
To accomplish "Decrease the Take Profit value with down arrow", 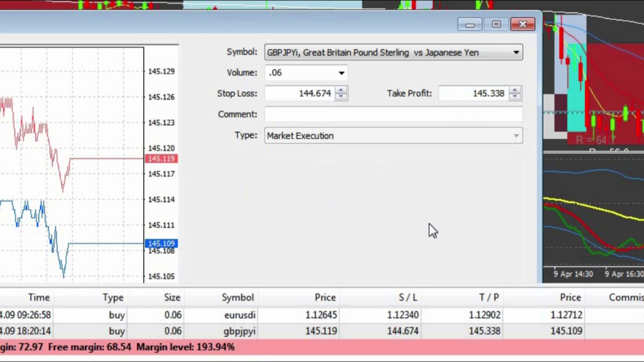I will (x=514, y=97).
